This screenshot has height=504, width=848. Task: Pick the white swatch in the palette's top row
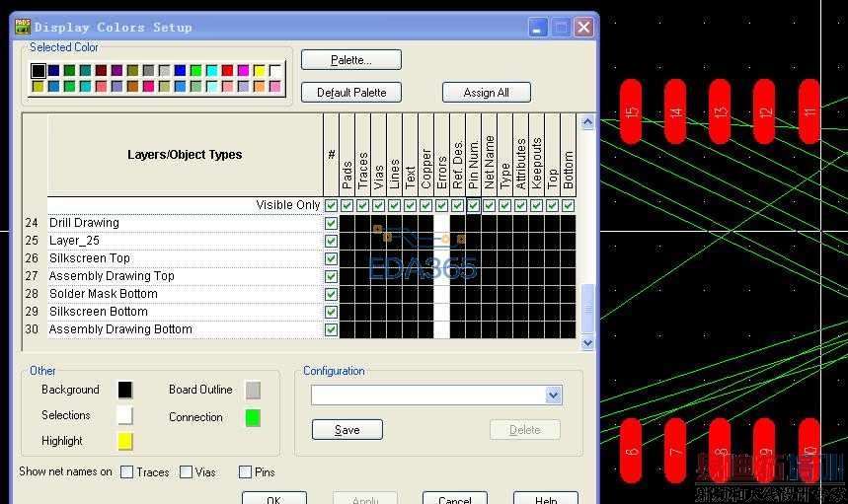[275, 70]
